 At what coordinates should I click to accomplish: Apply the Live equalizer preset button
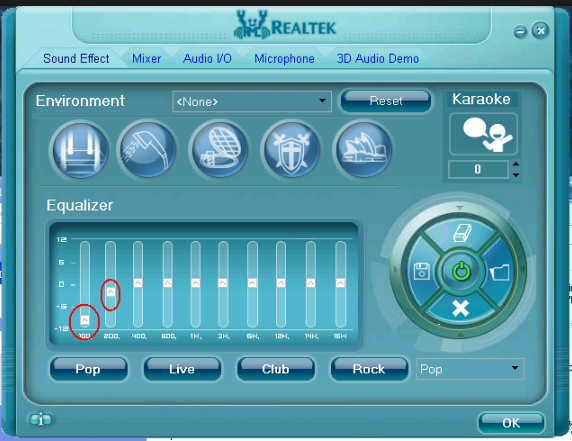click(182, 369)
